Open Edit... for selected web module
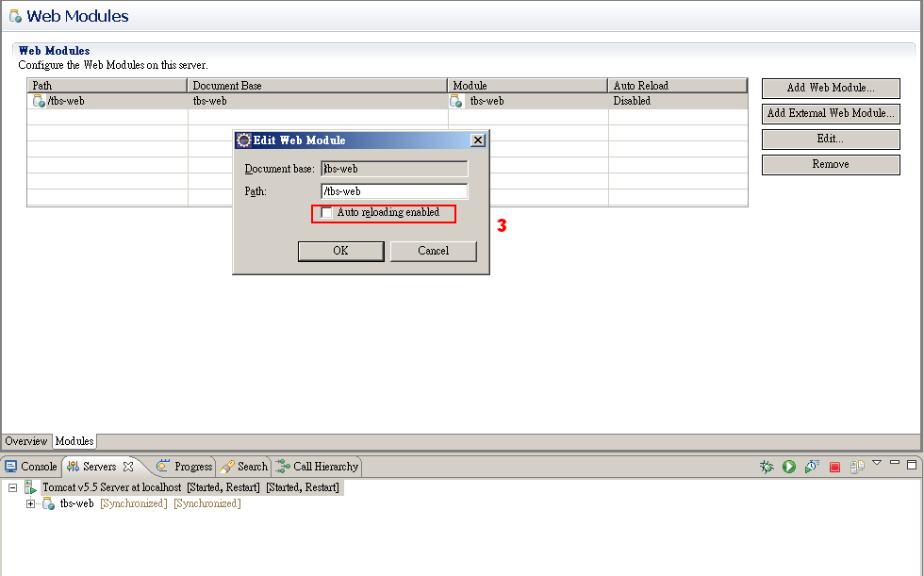This screenshot has height=576, width=924. coord(831,139)
